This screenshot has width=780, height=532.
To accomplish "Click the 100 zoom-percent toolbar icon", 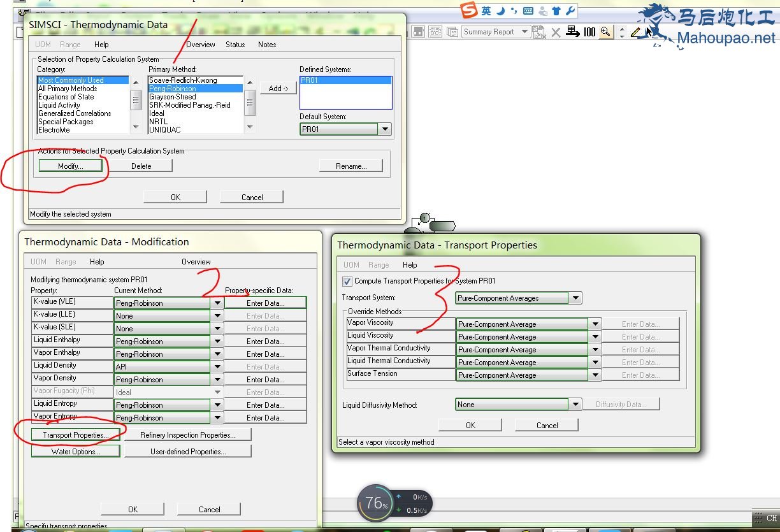I will point(589,32).
